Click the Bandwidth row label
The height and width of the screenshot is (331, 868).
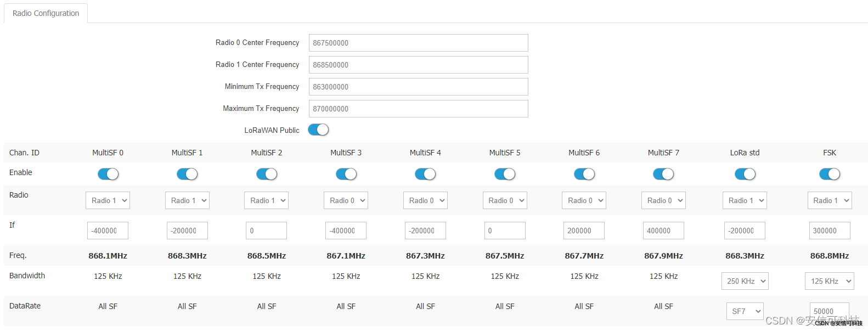pyautogui.click(x=27, y=276)
